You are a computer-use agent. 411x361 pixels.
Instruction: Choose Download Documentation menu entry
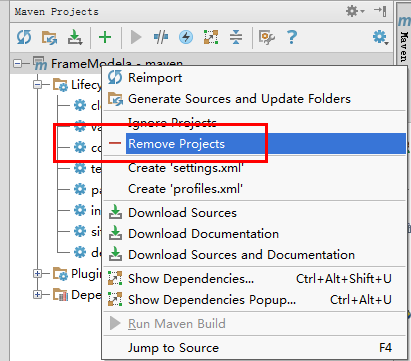click(255, 234)
